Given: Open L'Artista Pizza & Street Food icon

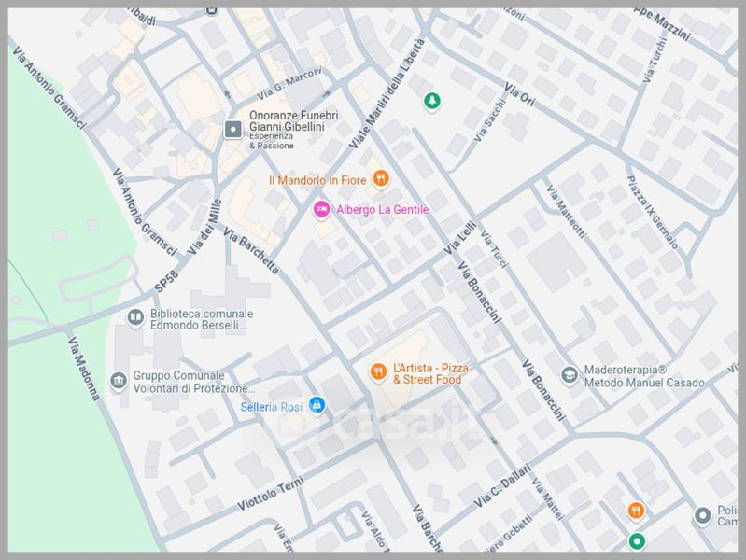Looking at the screenshot, I should coord(378,372).
